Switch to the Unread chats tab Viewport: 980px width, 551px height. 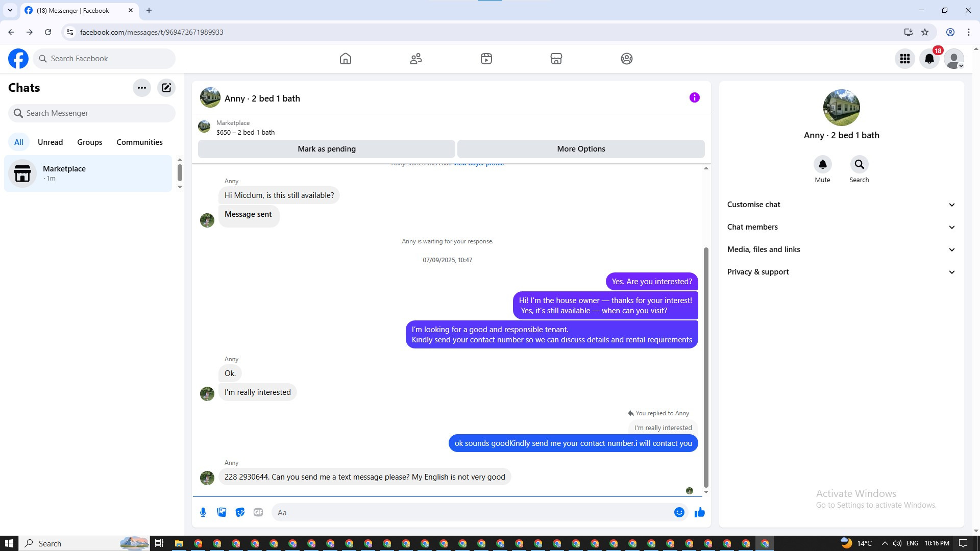pyautogui.click(x=50, y=142)
